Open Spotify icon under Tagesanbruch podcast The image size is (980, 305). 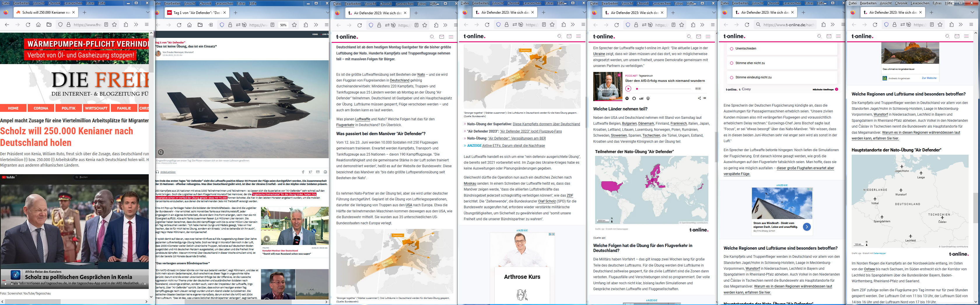627,98
